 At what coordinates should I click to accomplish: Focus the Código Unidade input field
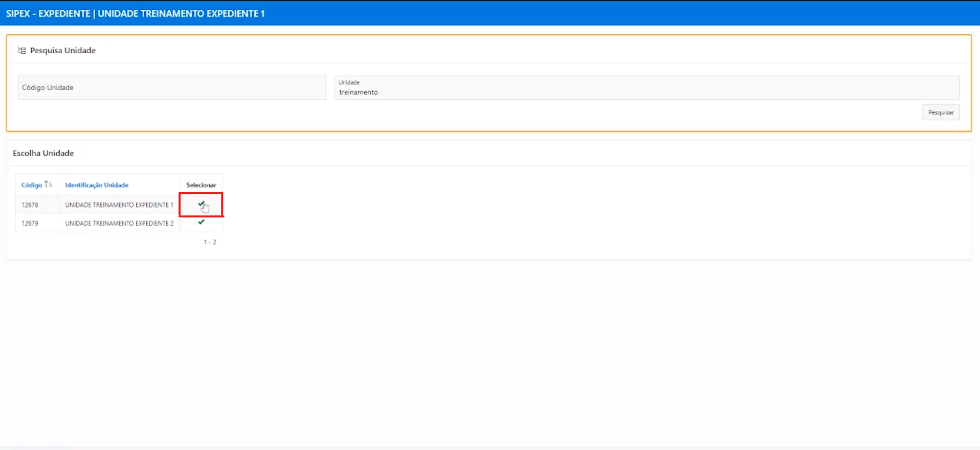pos(172,87)
